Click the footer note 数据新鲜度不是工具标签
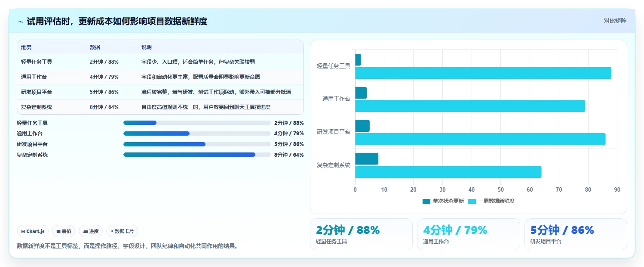The height and width of the screenshot is (267, 644). pos(127,246)
